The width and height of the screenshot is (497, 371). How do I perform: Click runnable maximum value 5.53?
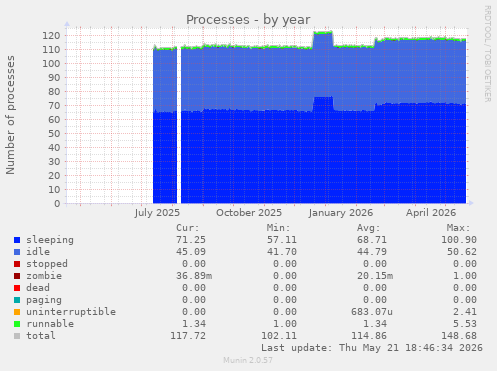tap(465, 324)
